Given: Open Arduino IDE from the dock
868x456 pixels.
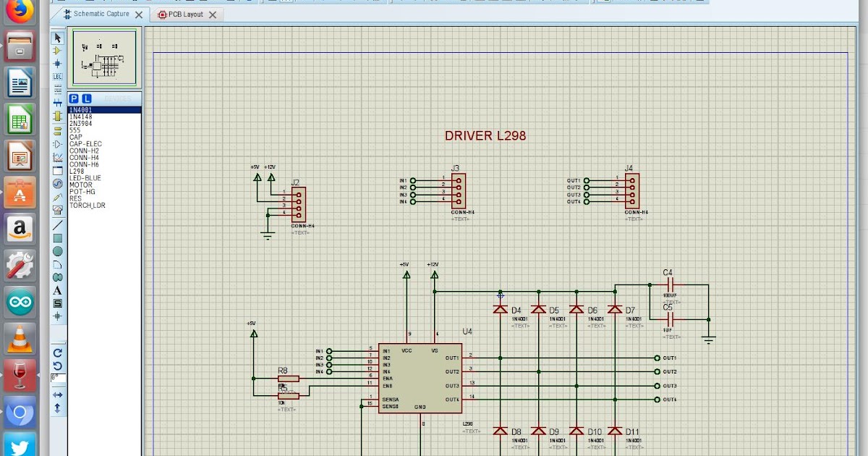Looking at the screenshot, I should click(20, 302).
